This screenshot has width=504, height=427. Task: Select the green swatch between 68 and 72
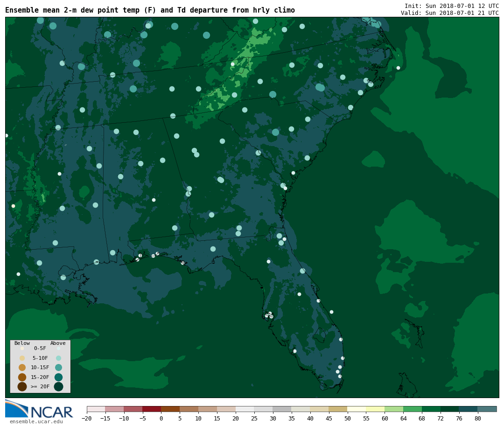(x=431, y=409)
